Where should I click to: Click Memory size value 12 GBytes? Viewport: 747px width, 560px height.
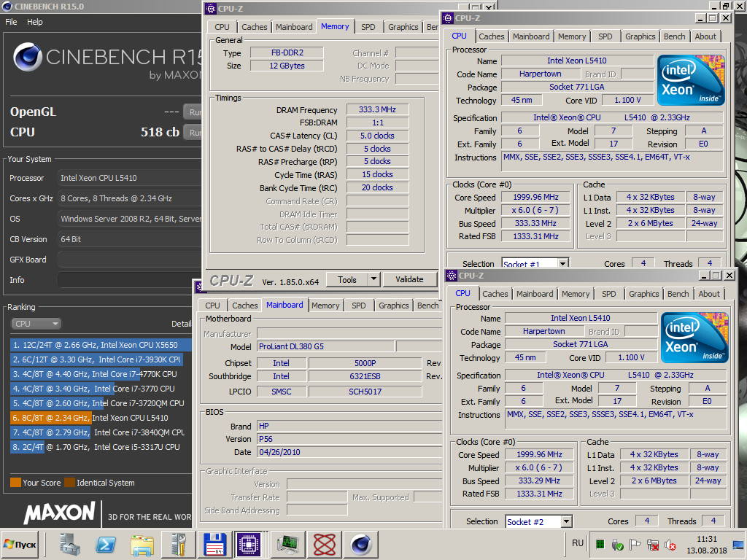click(287, 66)
